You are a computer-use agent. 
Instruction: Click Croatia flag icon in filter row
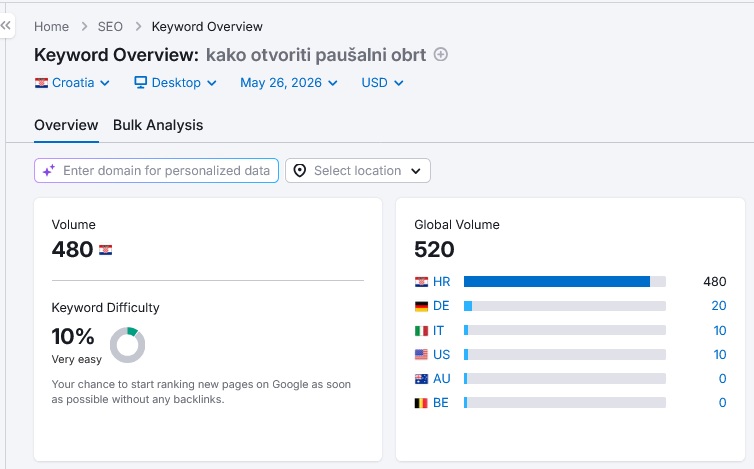41,83
